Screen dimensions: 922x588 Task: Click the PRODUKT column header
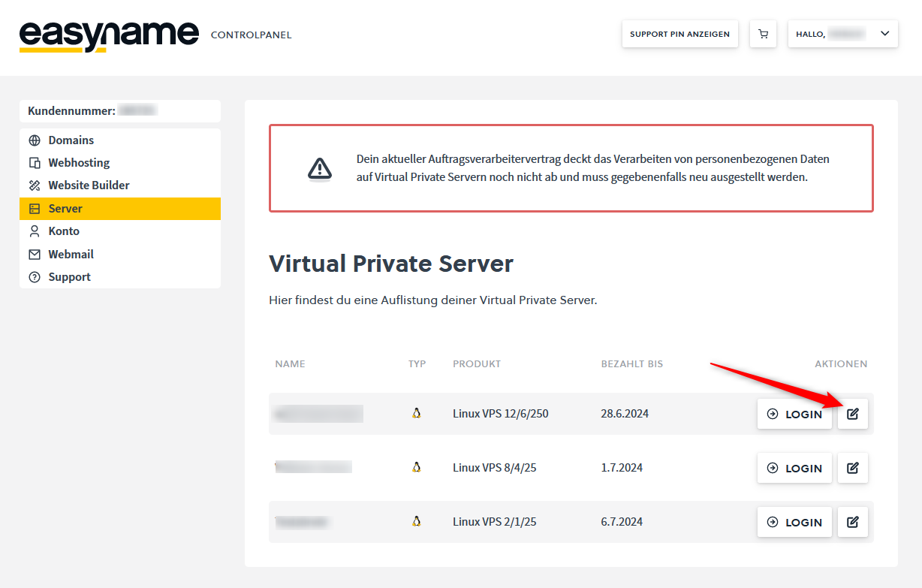pyautogui.click(x=477, y=364)
